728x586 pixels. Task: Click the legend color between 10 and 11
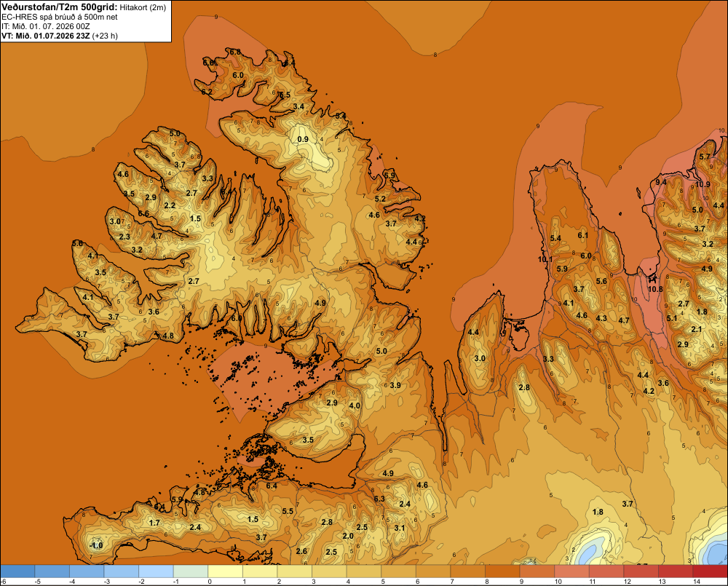click(572, 571)
